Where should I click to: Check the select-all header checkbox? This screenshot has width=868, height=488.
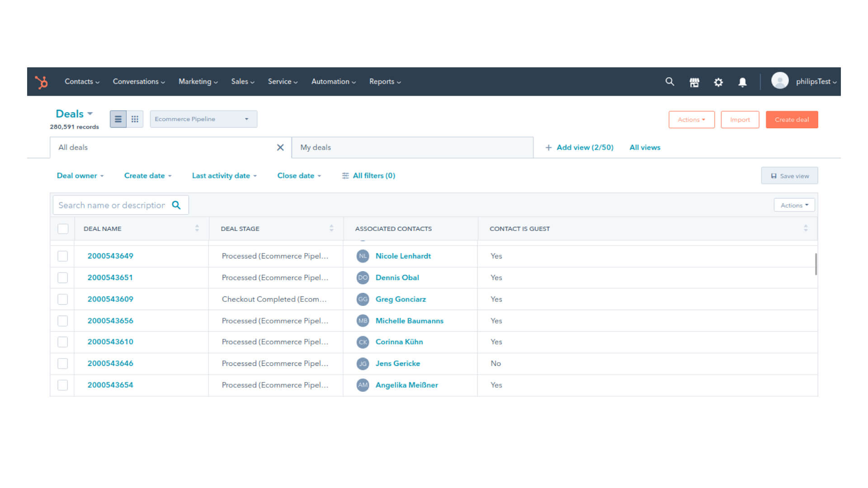tap(63, 229)
